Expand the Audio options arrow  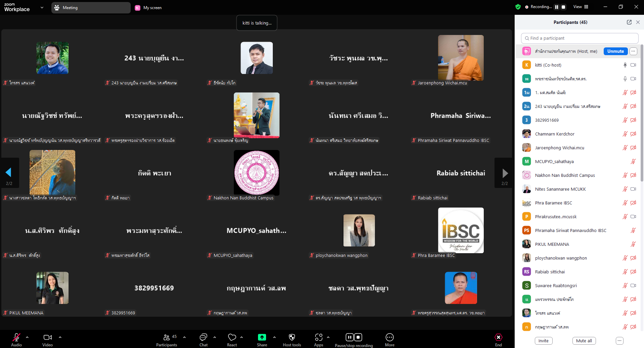[27, 337]
